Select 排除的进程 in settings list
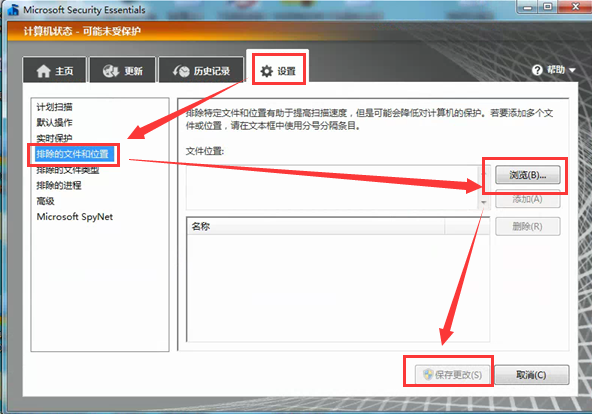The image size is (592, 414). pyautogui.click(x=59, y=185)
